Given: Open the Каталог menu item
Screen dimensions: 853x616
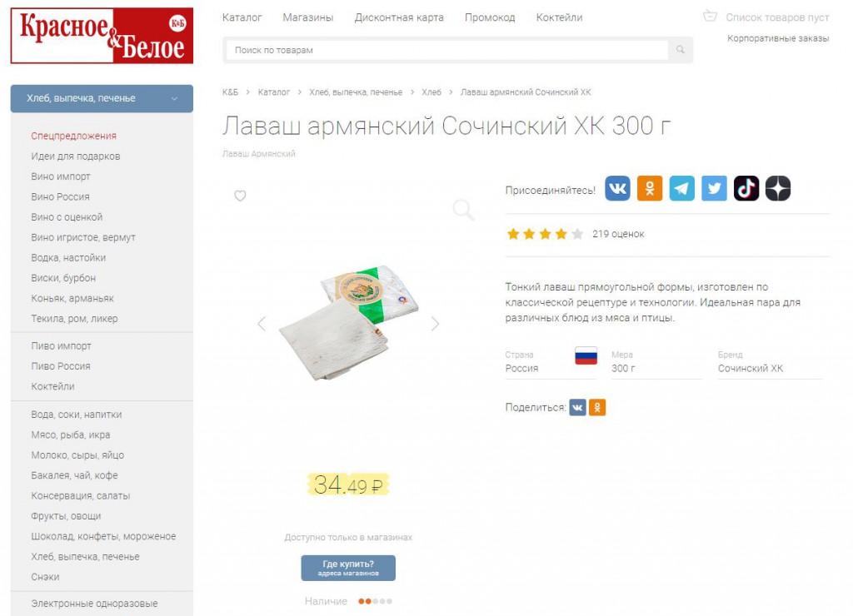Looking at the screenshot, I should pos(242,17).
